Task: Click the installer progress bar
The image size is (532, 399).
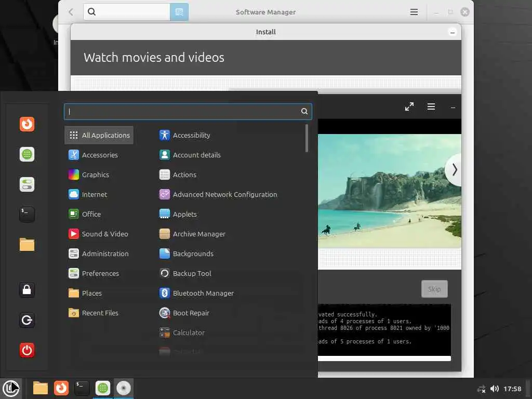Action: coord(384,358)
